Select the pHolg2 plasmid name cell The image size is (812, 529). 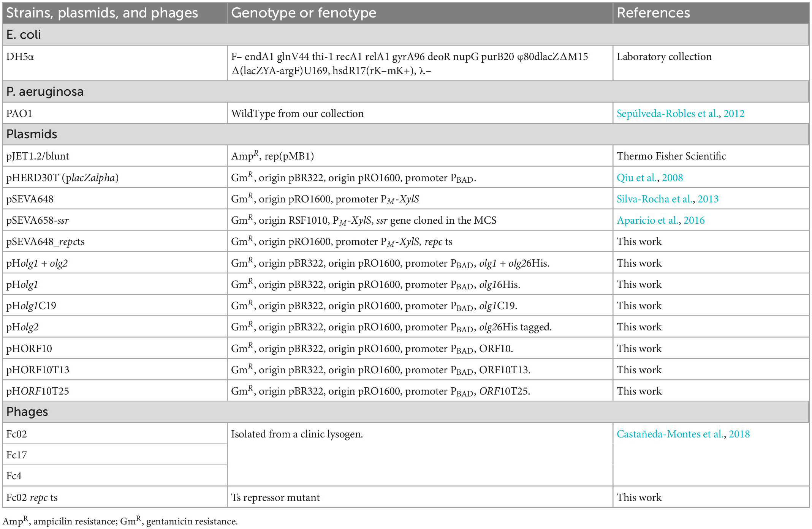[115, 327]
